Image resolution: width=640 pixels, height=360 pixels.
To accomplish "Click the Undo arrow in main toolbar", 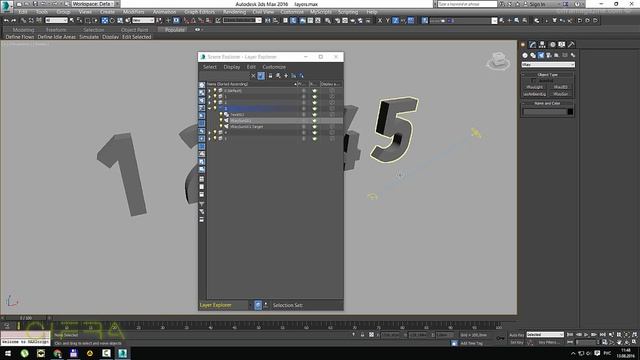I will coord(6,20).
